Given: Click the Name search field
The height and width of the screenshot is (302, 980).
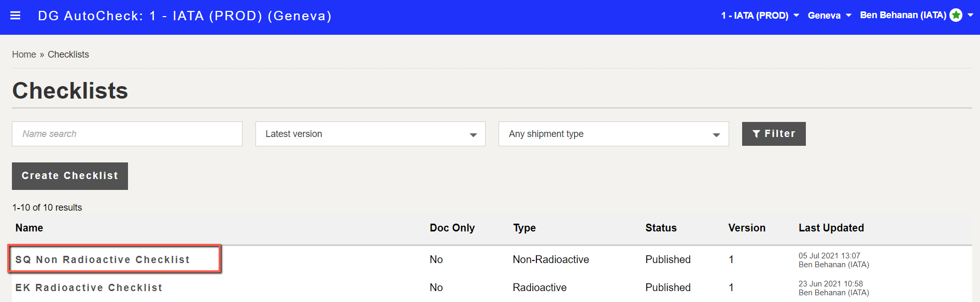Looking at the screenshot, I should [127, 134].
